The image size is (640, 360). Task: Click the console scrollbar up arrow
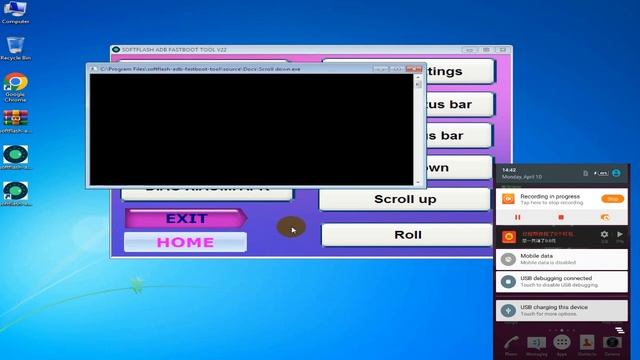418,77
